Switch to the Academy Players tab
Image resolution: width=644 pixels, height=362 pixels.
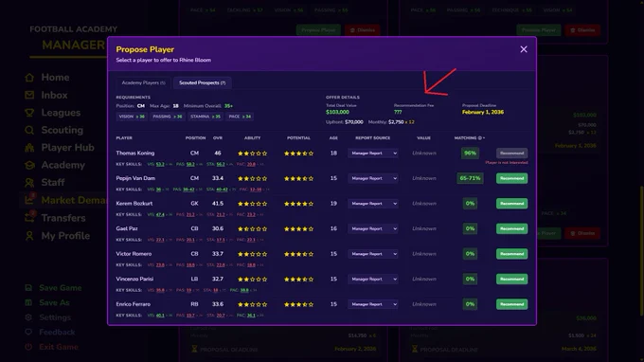143,82
